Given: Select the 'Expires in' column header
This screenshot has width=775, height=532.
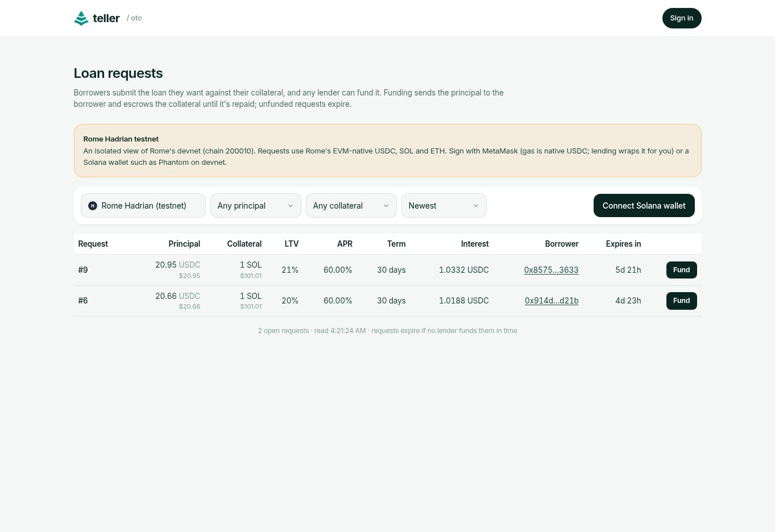Looking at the screenshot, I should (623, 244).
